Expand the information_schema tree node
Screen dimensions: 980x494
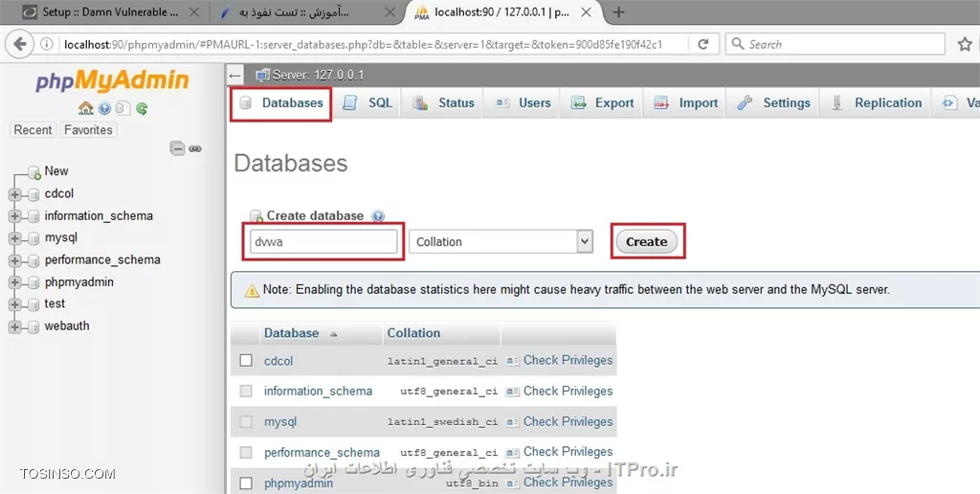15,217
